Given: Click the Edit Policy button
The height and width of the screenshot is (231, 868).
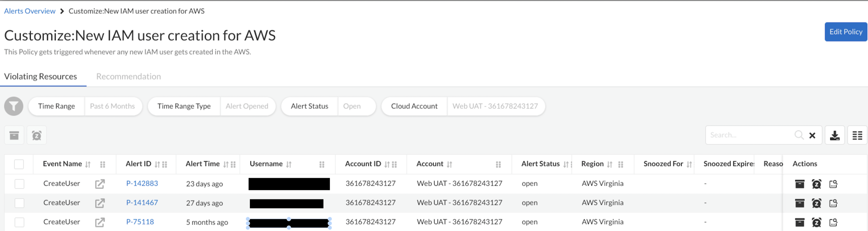Looking at the screenshot, I should pos(846,32).
